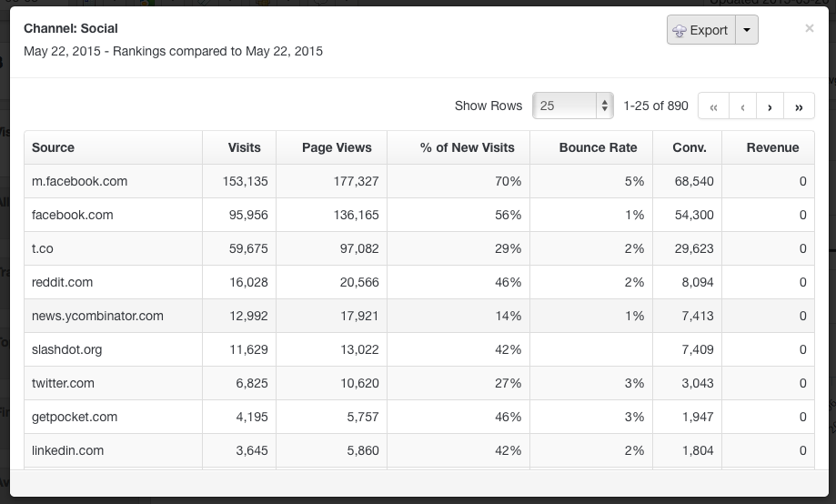Sort by % of New Visits header

[x=467, y=147]
